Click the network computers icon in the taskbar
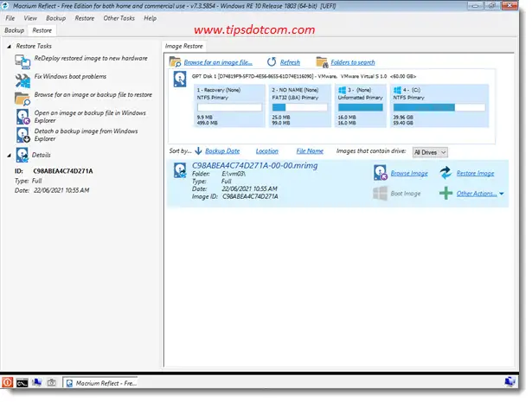The image size is (532, 402). point(36,383)
